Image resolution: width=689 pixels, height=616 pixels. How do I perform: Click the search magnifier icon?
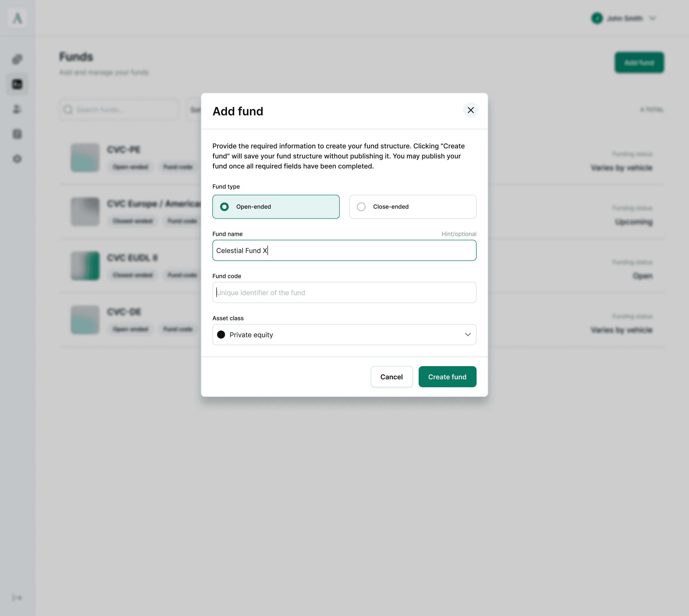[x=68, y=110]
